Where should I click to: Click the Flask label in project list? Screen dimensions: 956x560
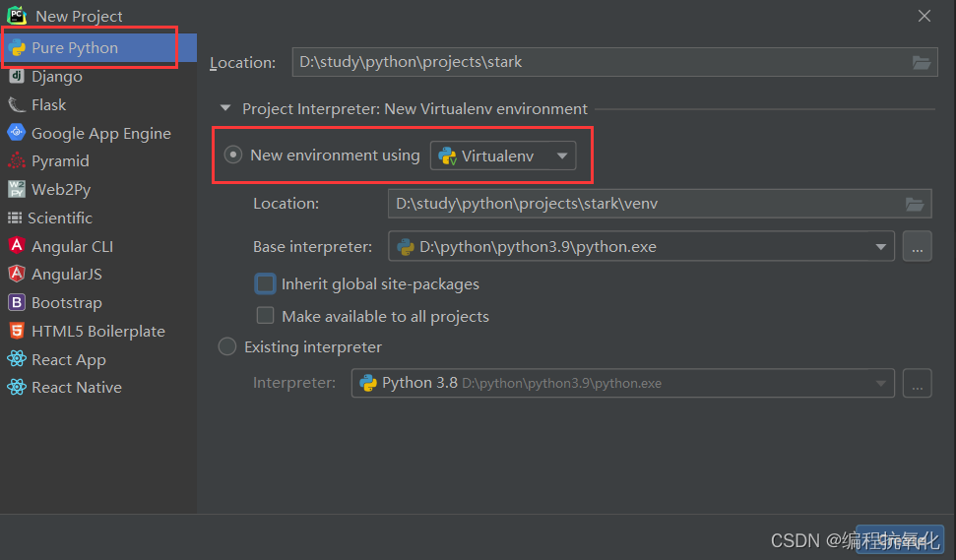point(49,104)
